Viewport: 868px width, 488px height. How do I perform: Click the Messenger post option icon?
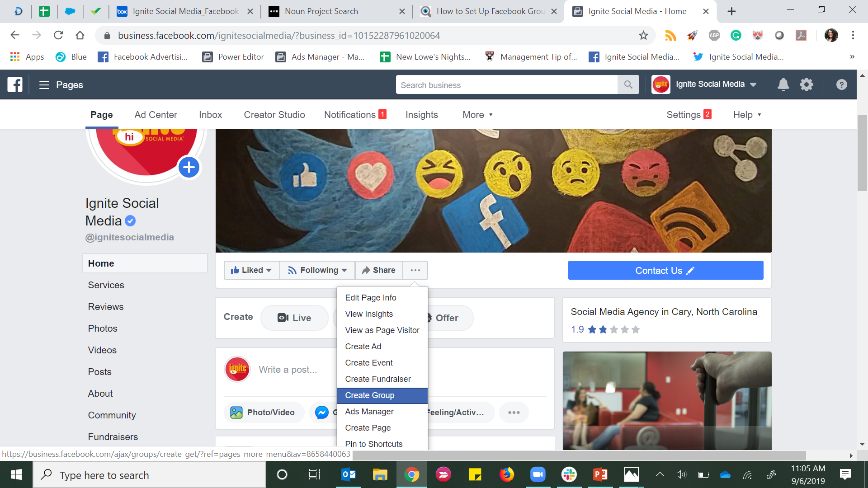(322, 413)
